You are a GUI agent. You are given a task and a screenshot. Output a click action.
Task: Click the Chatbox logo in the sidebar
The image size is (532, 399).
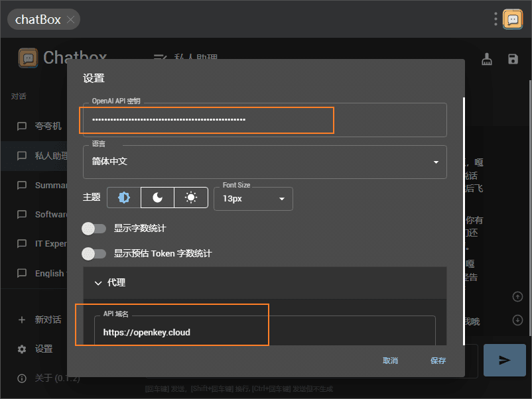pyautogui.click(x=28, y=58)
